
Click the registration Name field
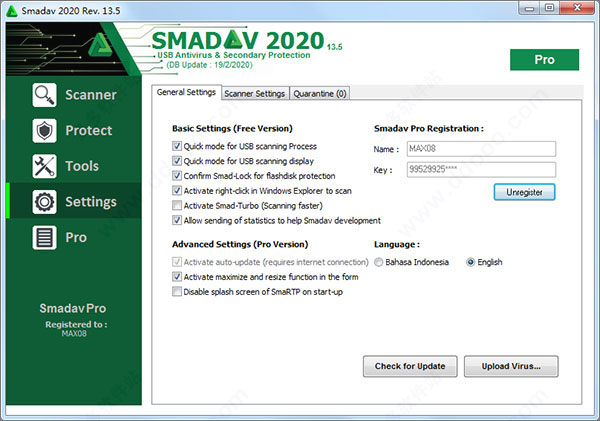tap(481, 149)
